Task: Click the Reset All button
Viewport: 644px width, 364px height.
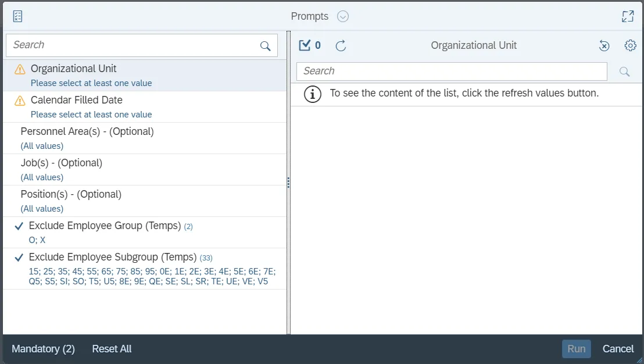Action: (x=112, y=349)
